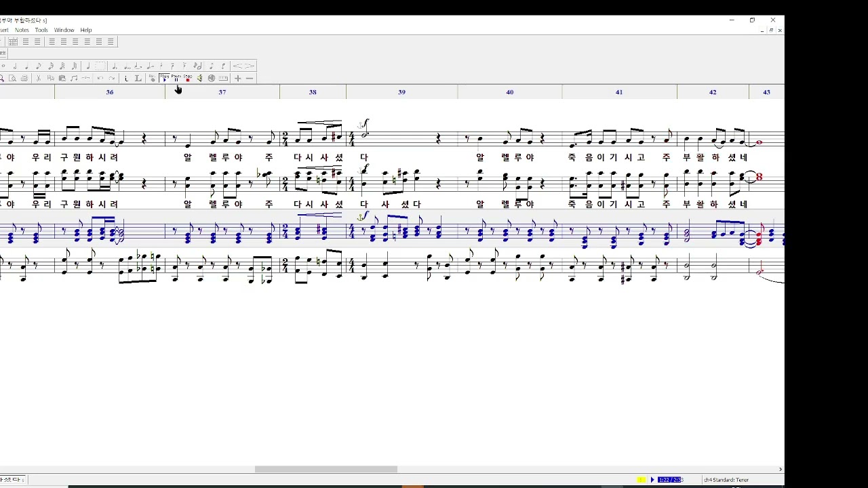This screenshot has height=488, width=868.
Task: Jump to measure 41 marker
Action: (619, 92)
